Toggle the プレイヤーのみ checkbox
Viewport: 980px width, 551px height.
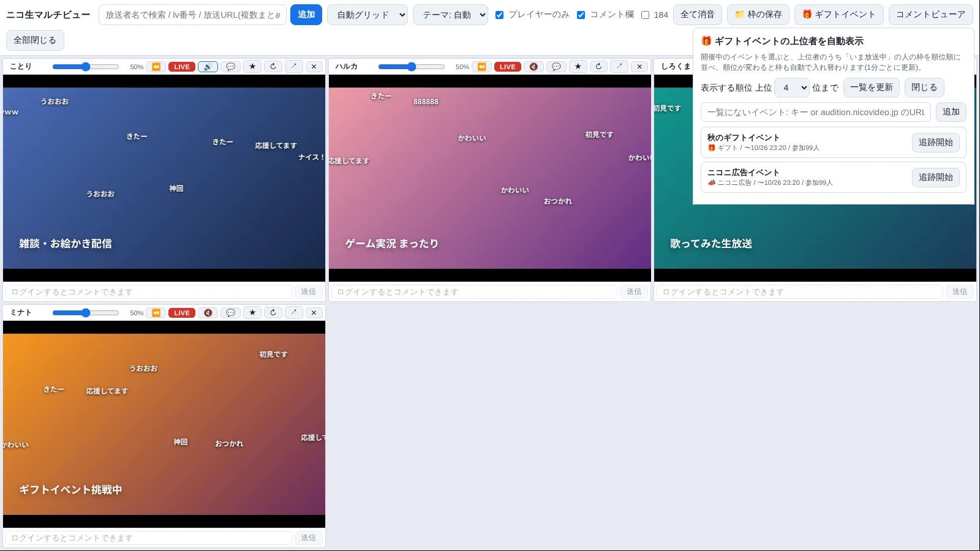coord(500,15)
